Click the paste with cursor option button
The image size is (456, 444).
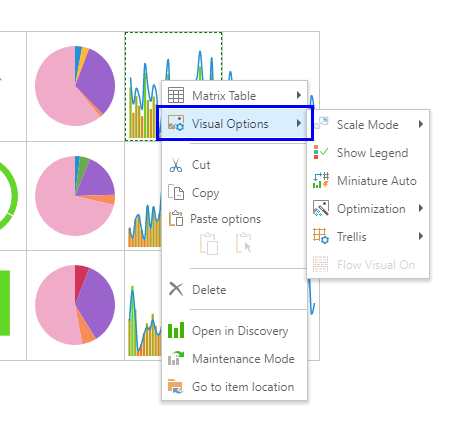(x=244, y=244)
